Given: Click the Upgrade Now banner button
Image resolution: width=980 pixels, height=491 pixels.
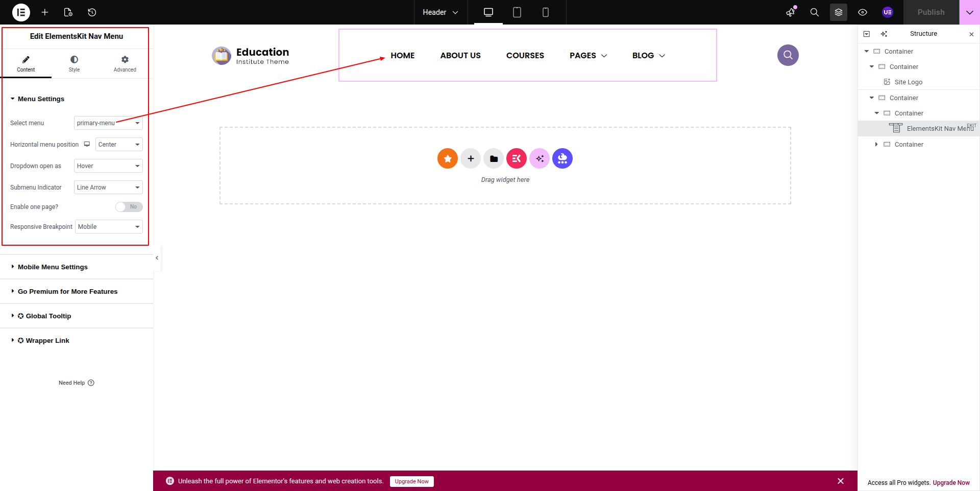Looking at the screenshot, I should click(x=411, y=481).
